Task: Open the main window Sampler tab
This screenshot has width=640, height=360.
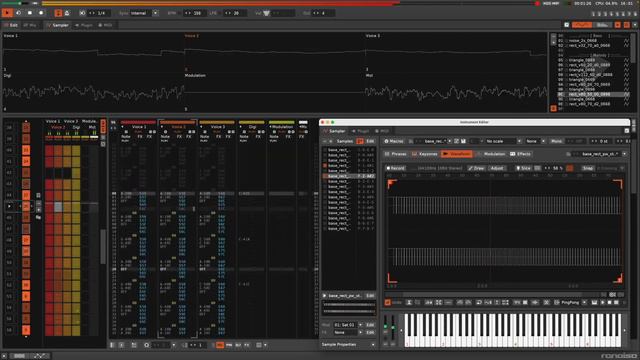Action: pyautogui.click(x=58, y=25)
